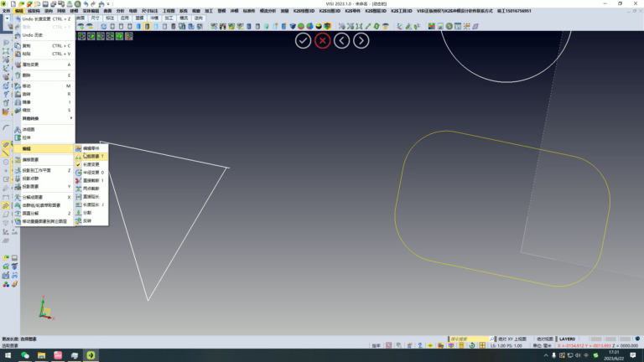Click first green cube view icon
This screenshot has width=644, height=362.
[x=82, y=37]
